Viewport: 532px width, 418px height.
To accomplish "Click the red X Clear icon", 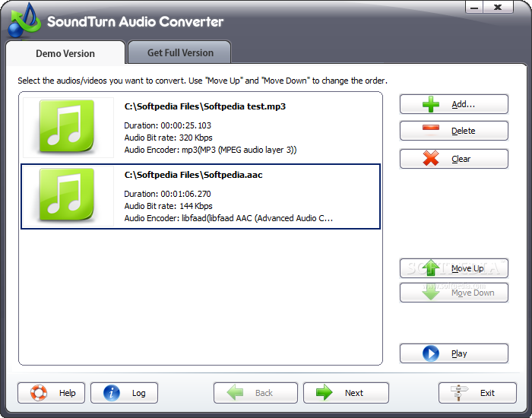I will [x=431, y=158].
